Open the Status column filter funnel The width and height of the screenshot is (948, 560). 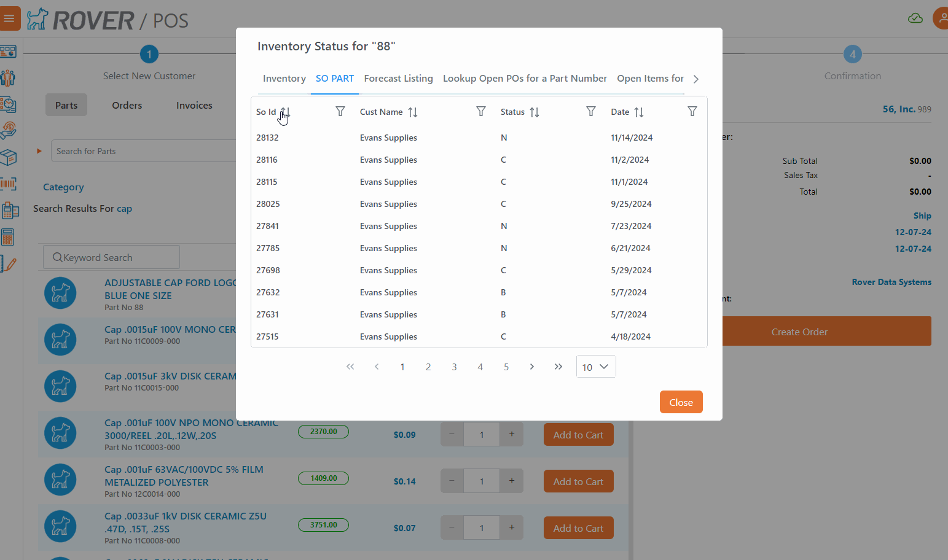point(590,111)
